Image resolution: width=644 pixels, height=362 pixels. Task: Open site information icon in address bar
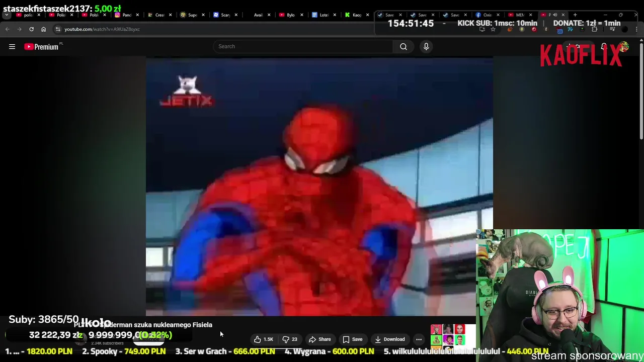(58, 29)
